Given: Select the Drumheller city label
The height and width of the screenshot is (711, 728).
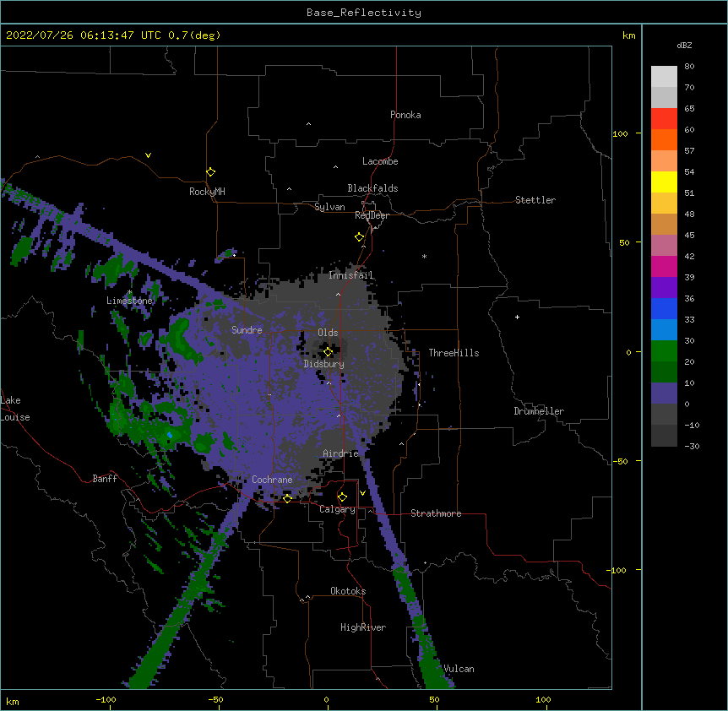Looking at the screenshot, I should pyautogui.click(x=539, y=411).
